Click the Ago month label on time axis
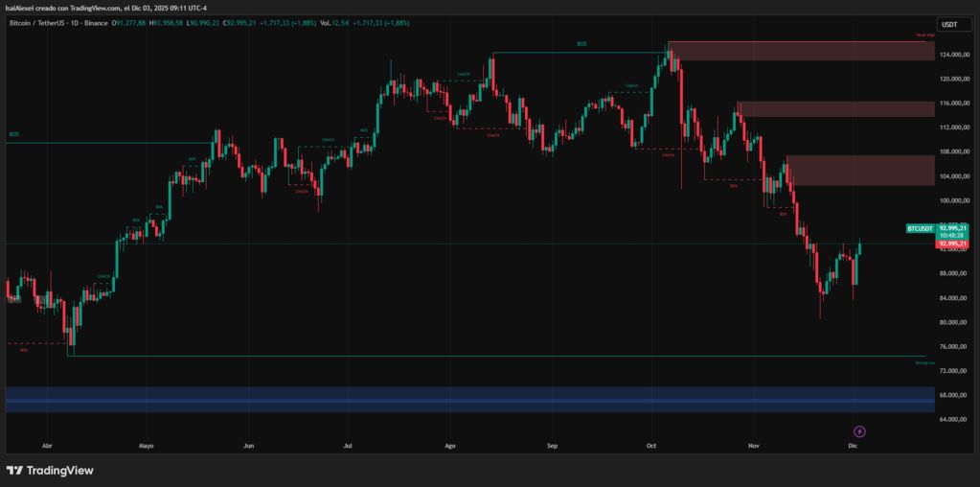Image resolution: width=980 pixels, height=487 pixels. coord(450,447)
